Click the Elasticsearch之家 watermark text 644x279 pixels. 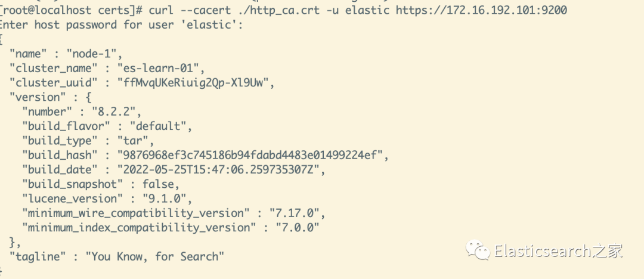[558, 252]
